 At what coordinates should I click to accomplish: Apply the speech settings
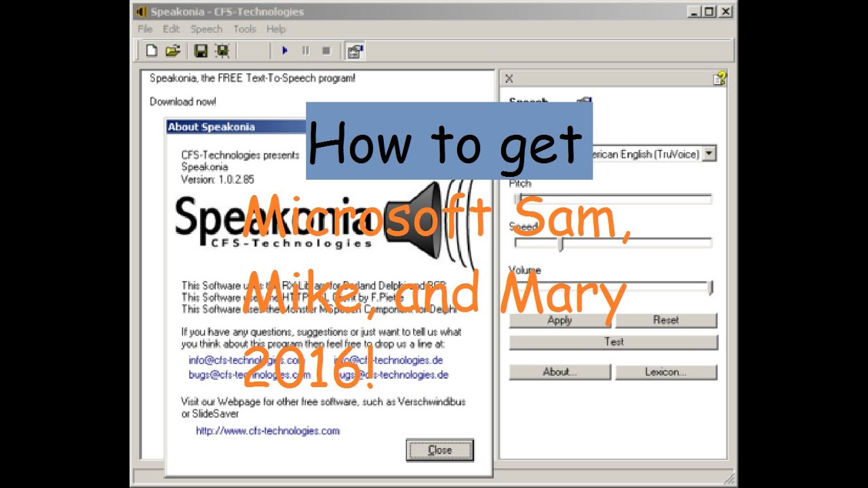(x=559, y=320)
